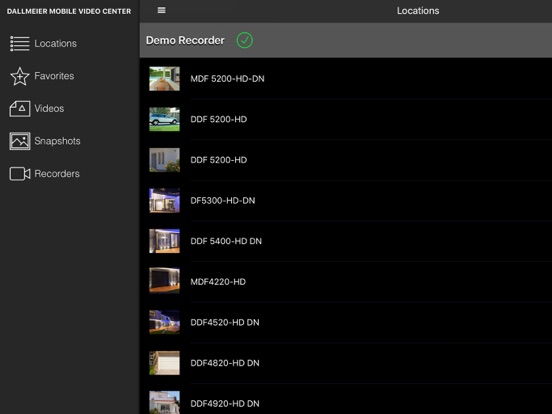
Task: Click the Recorders camera icon
Action: point(20,174)
